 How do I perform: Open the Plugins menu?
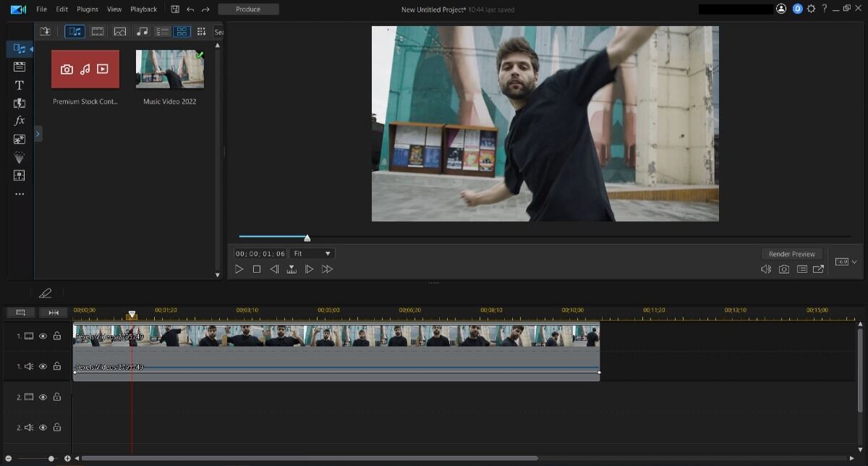[88, 9]
